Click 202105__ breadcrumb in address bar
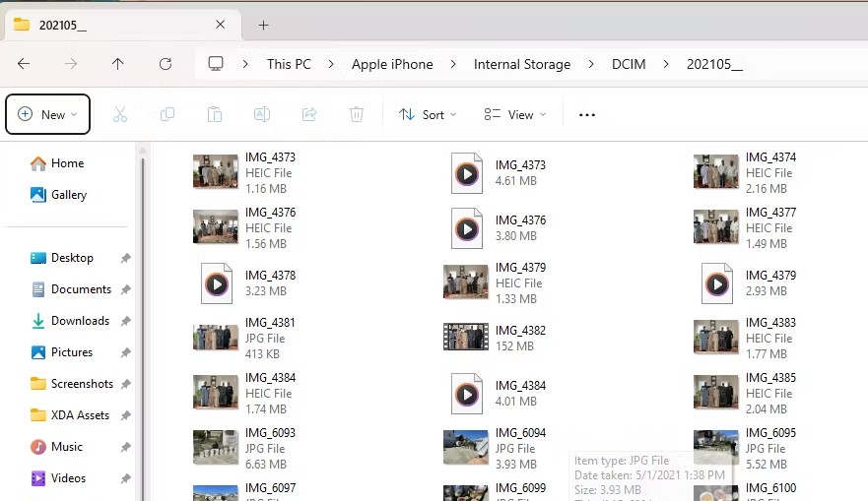 [714, 64]
